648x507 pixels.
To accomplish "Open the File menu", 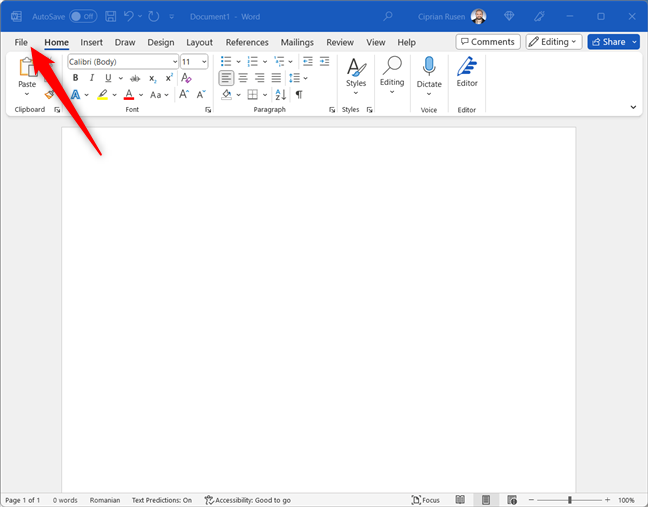I will (21, 42).
